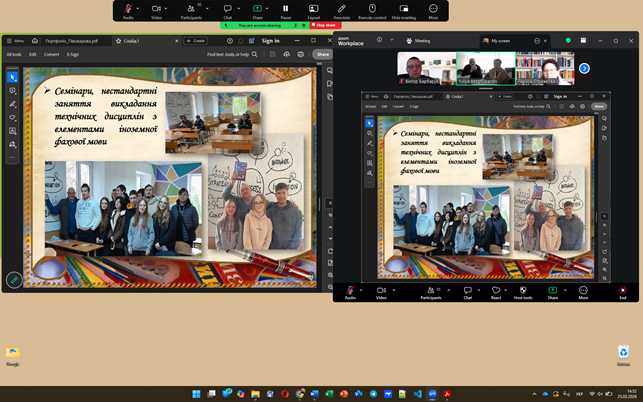The image size is (643, 402).
Task: Click the green encryption shield in Zoom
Action: (568, 41)
